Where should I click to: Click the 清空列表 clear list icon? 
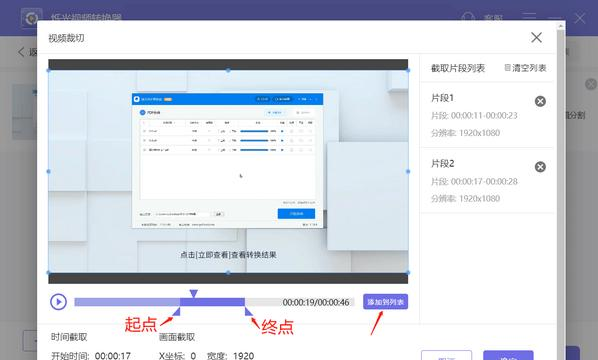508,68
